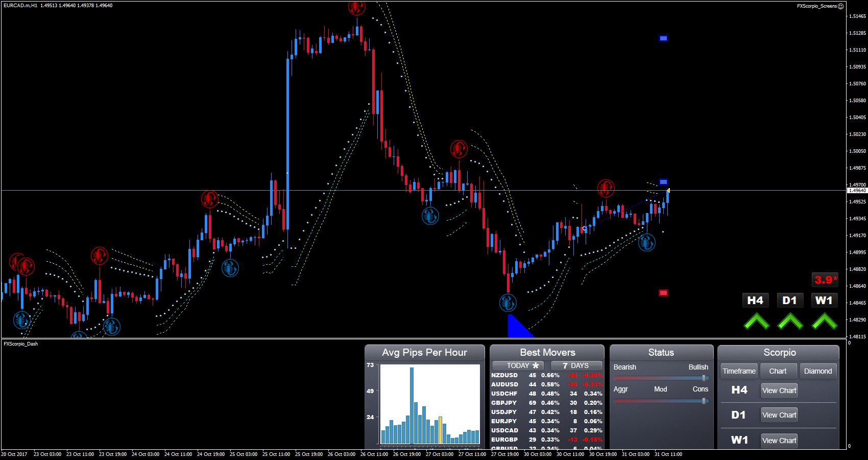Click the Bearish-Bullish status slider handle
This screenshot has height=460, width=868.
[704, 378]
